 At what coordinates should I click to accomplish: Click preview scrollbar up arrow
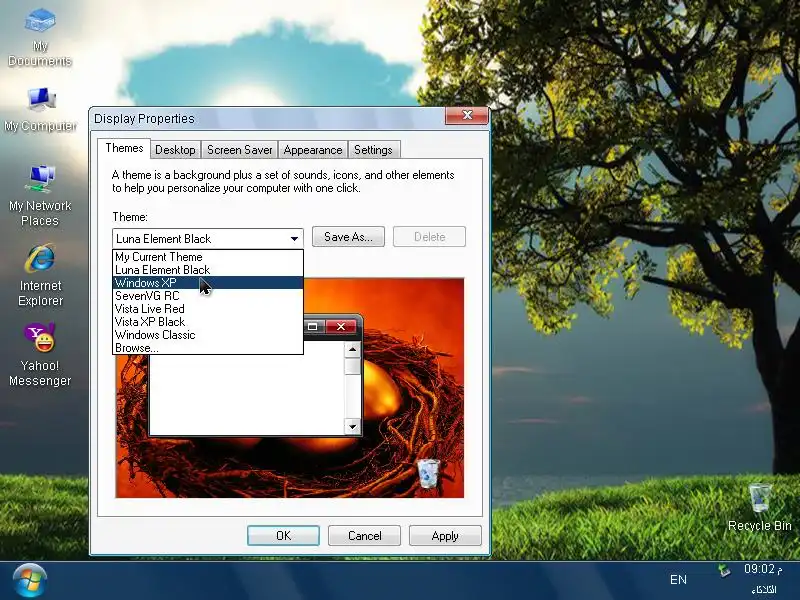point(353,349)
